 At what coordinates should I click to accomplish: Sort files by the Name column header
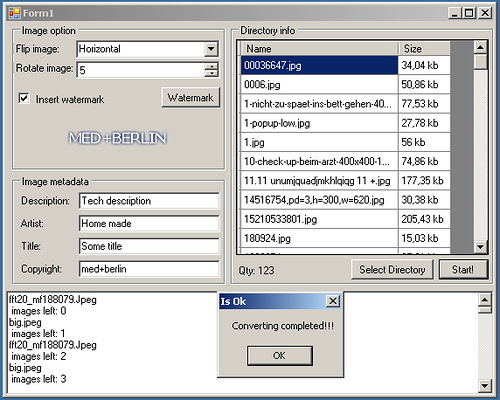coord(319,49)
